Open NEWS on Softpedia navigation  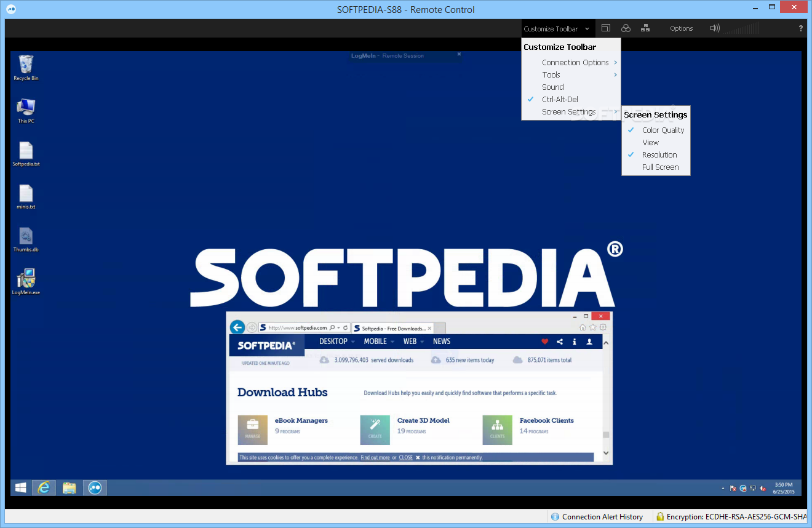[442, 341]
